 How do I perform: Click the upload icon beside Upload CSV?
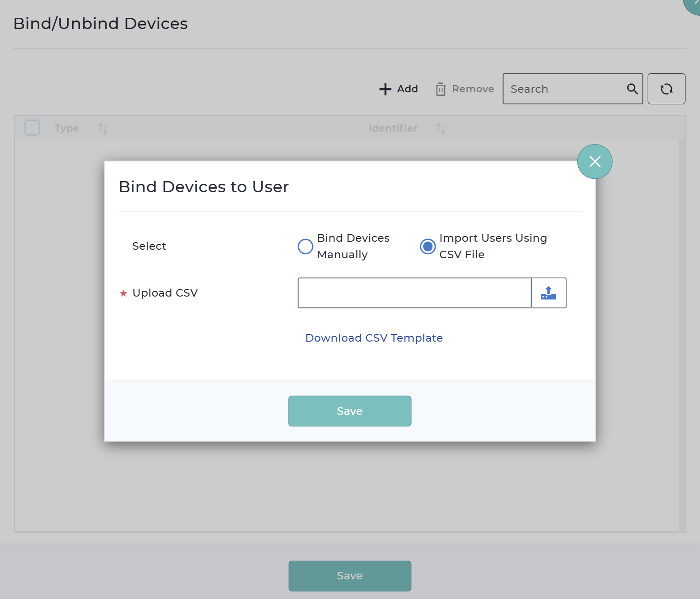click(548, 293)
